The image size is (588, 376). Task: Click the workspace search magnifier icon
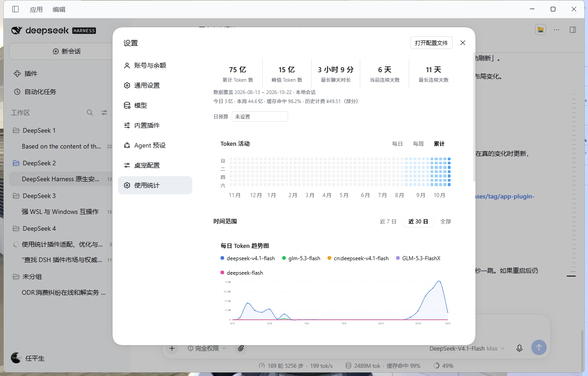pyautogui.click(x=90, y=113)
